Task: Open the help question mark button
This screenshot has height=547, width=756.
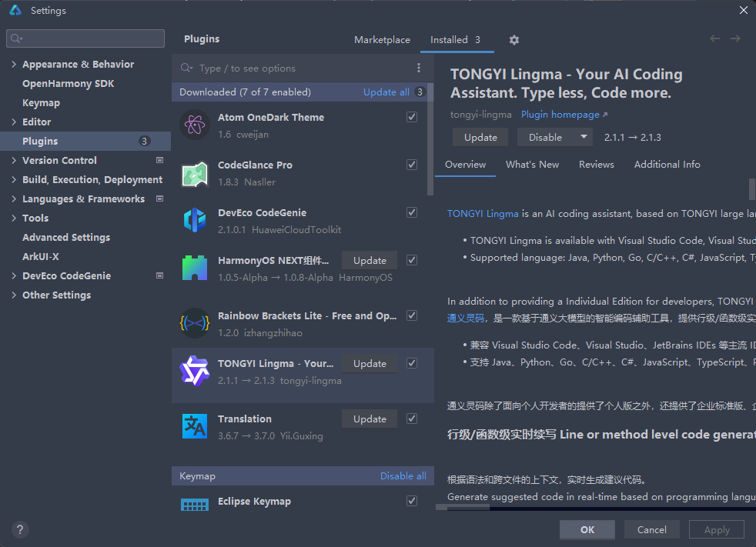Action: point(20,529)
